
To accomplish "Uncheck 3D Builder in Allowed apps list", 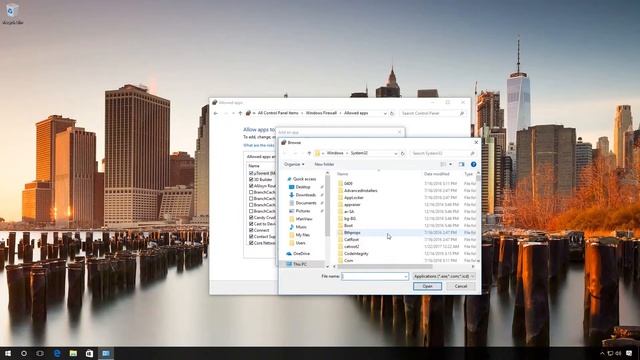I will pyautogui.click(x=251, y=180).
